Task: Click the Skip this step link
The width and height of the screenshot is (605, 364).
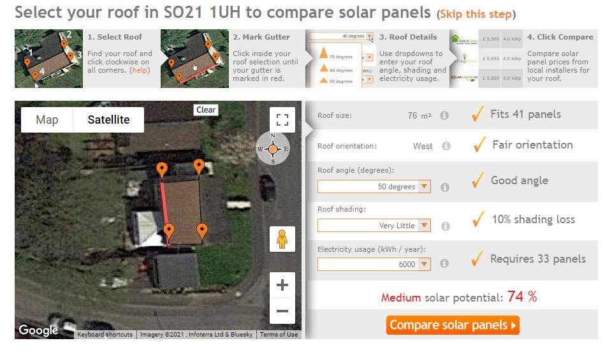Action: [476, 14]
